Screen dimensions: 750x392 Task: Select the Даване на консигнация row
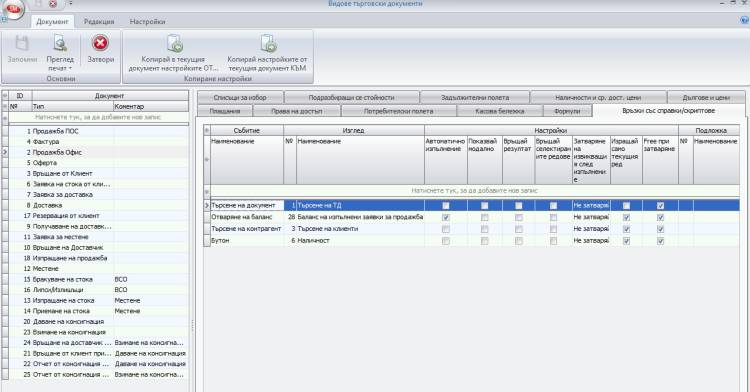pyautogui.click(x=98, y=322)
